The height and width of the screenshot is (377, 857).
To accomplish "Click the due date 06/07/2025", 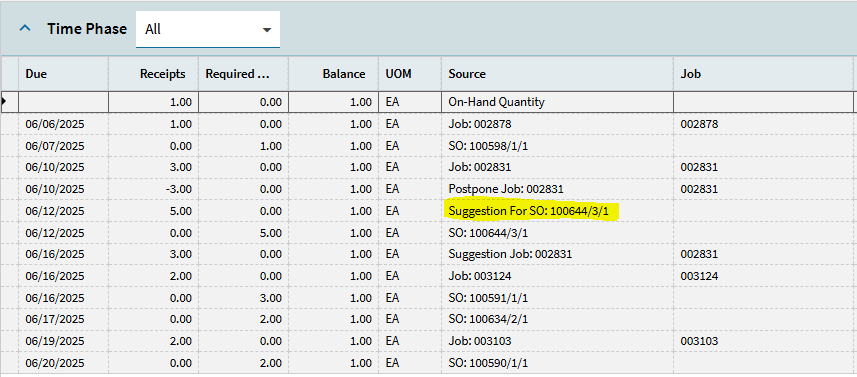I will 55,146.
